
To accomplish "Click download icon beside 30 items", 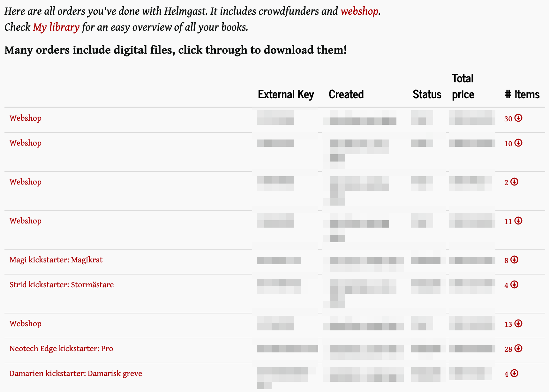I will coord(518,118).
